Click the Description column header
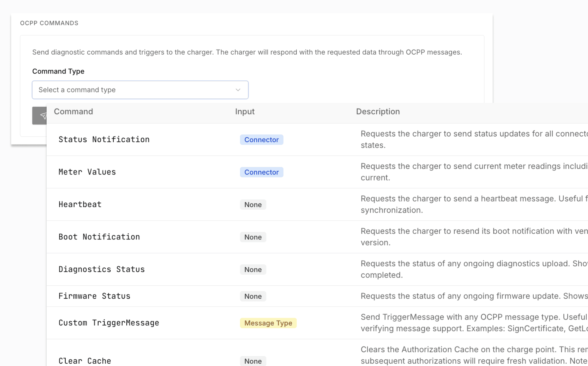Screen dimensions: 588x366 point(378,112)
